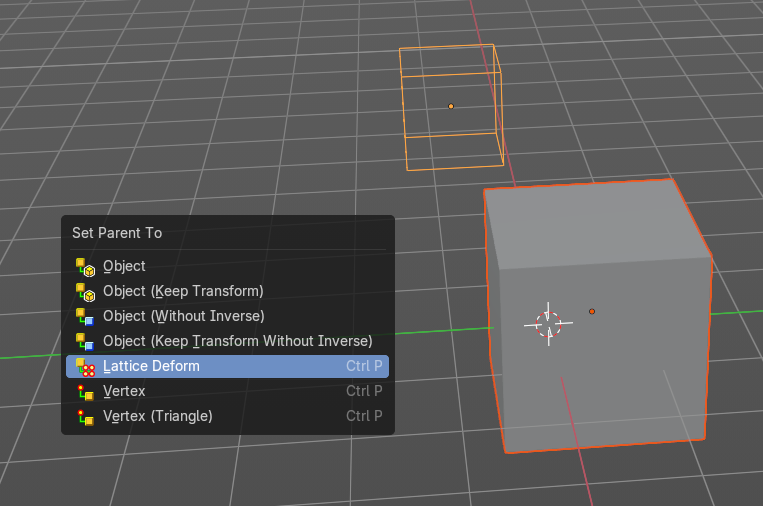
Task: Select Object (Keep Transform) parent option
Action: pos(227,291)
